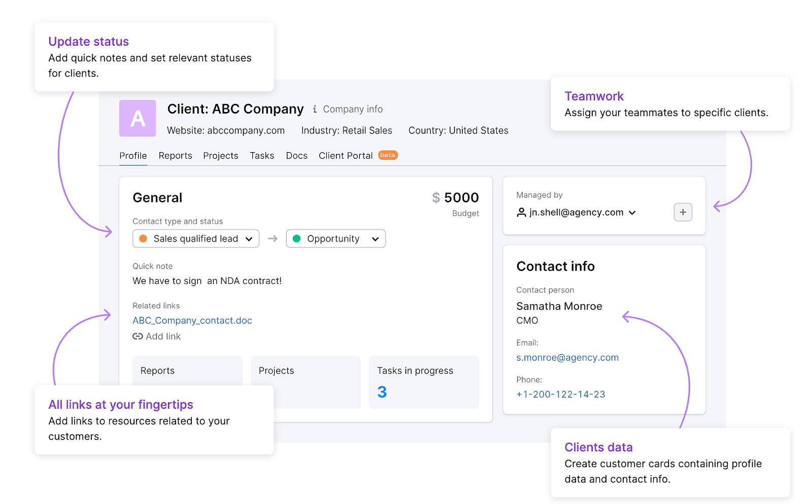The width and height of the screenshot is (812, 504).
Task: Click the Company info "i" icon
Action: pos(315,109)
